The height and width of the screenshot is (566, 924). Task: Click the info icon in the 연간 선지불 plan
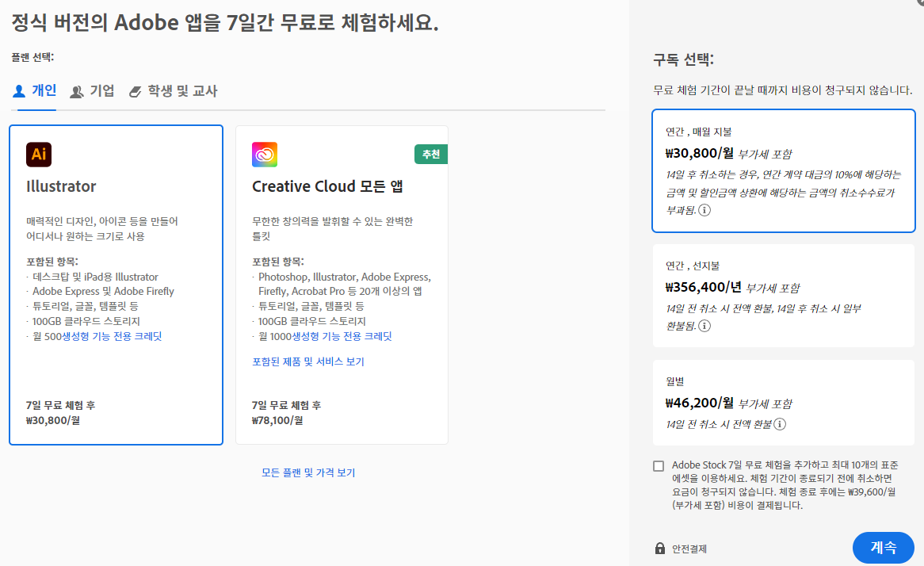click(704, 326)
